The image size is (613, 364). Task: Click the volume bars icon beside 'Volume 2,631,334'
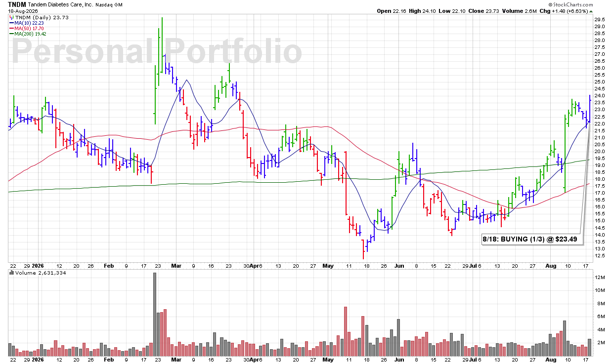(12, 273)
